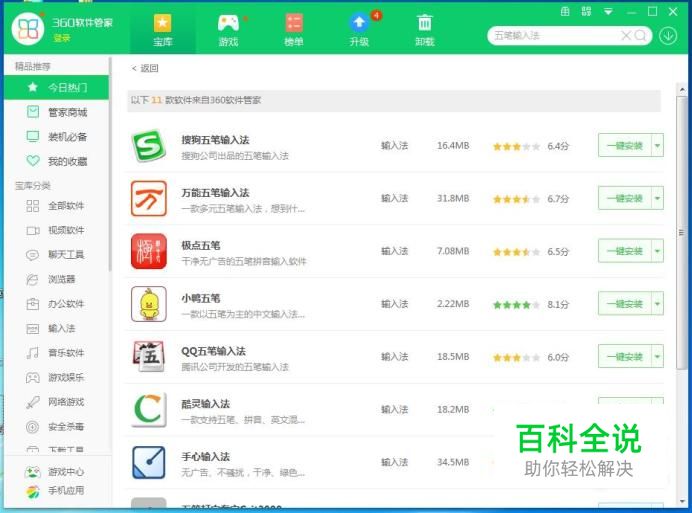The height and width of the screenshot is (513, 692).
Task: Open 游戏中心 at sidebar bottom
Action: (55, 472)
